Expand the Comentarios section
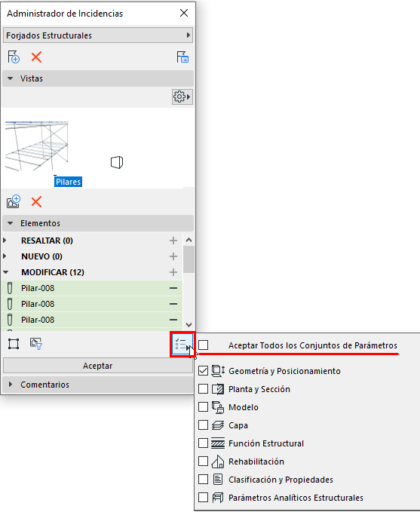 (x=10, y=385)
